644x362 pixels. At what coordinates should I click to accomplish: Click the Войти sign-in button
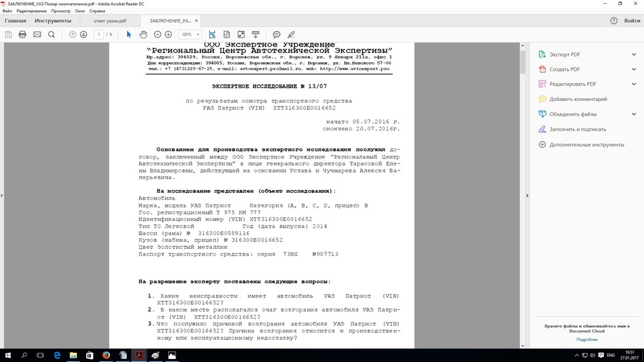pos(632,21)
